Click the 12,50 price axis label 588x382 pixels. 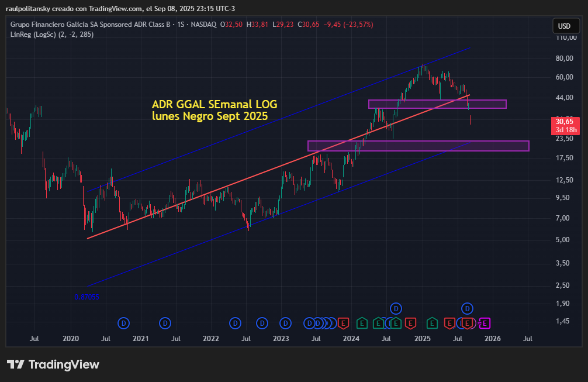click(565, 180)
